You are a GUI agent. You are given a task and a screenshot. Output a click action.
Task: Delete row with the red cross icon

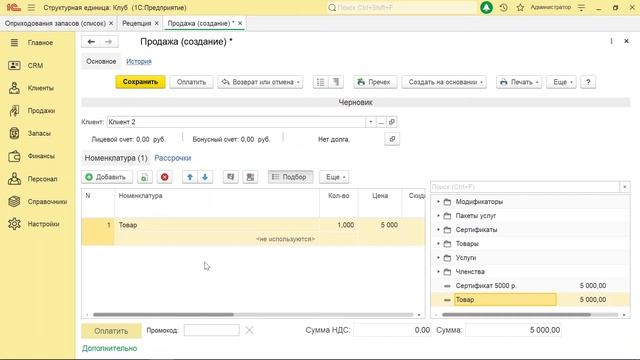(164, 177)
